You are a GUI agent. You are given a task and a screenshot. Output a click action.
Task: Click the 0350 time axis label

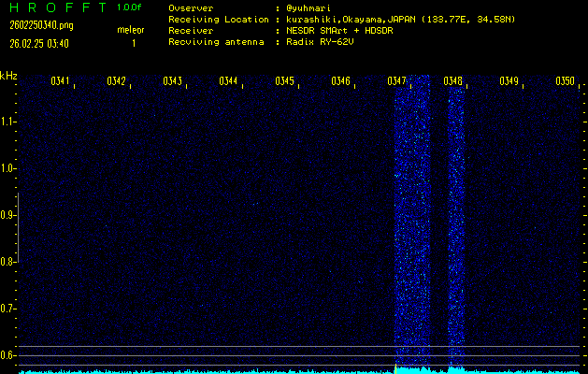pyautogui.click(x=566, y=80)
